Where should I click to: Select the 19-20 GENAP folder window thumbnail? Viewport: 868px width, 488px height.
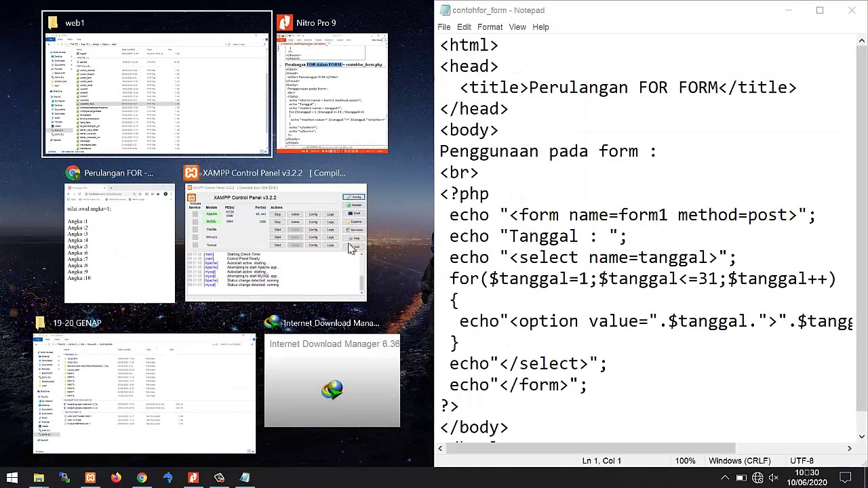(144, 393)
